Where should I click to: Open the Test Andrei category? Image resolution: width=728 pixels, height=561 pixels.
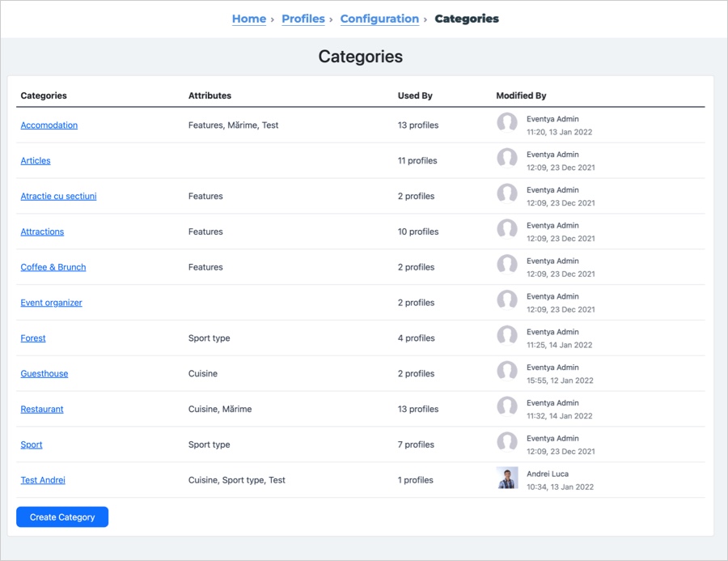point(43,480)
